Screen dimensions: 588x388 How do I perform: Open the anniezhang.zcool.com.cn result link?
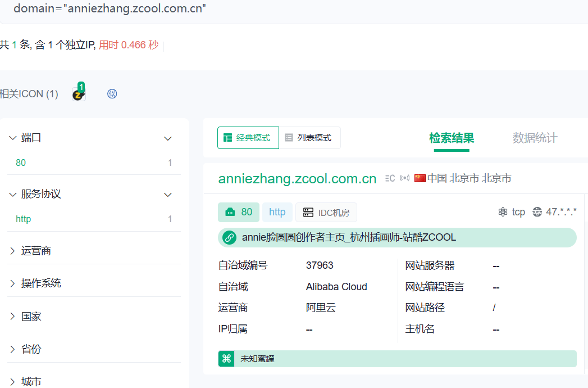point(298,178)
